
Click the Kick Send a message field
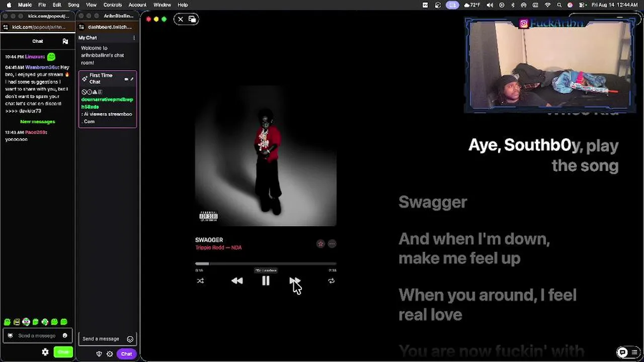(x=38, y=336)
